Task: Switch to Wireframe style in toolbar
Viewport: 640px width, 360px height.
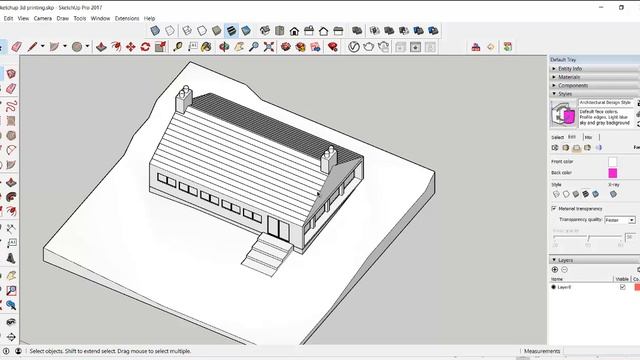Action: [x=187, y=30]
